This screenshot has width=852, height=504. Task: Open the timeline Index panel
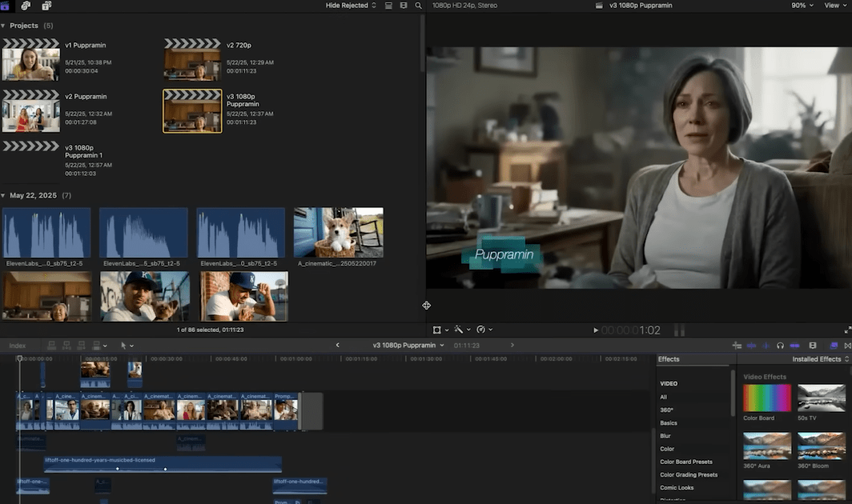click(x=18, y=346)
